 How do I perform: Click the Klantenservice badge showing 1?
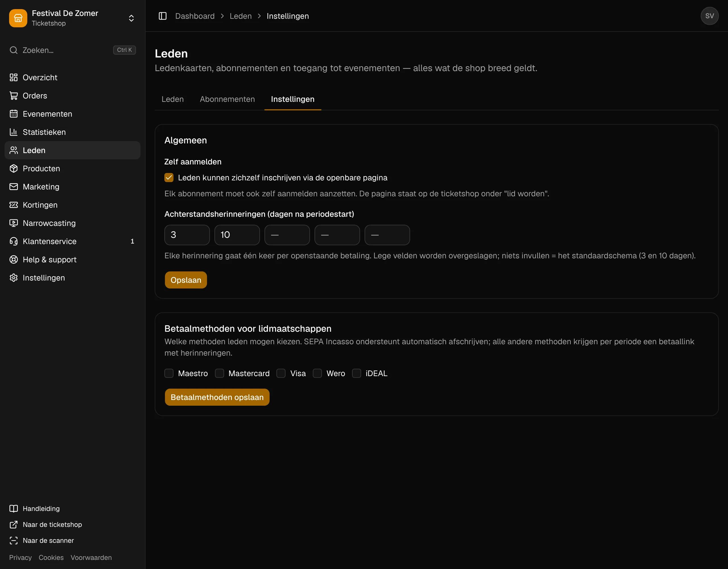tap(132, 241)
